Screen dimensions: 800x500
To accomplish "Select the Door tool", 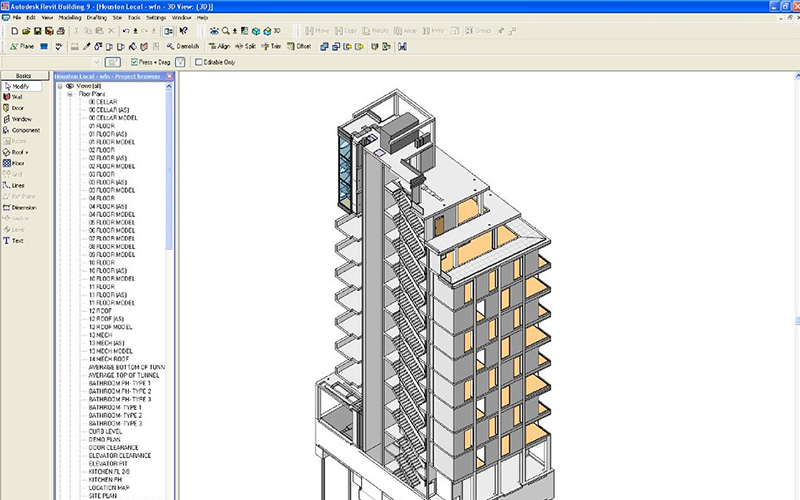I will [x=17, y=108].
